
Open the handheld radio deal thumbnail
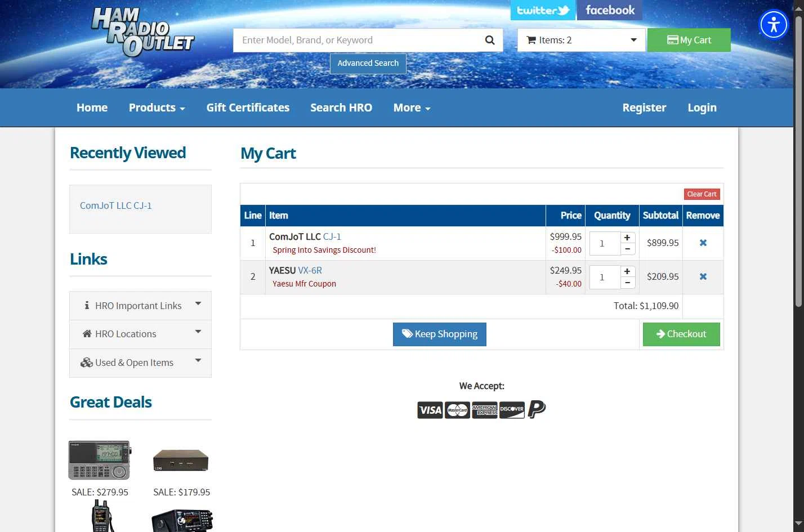pos(101,516)
